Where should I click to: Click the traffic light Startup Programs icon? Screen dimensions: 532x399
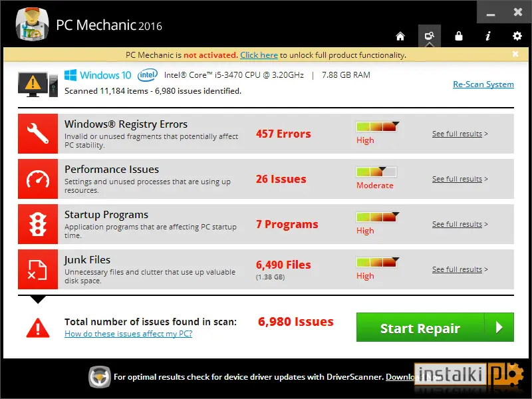[38, 224]
